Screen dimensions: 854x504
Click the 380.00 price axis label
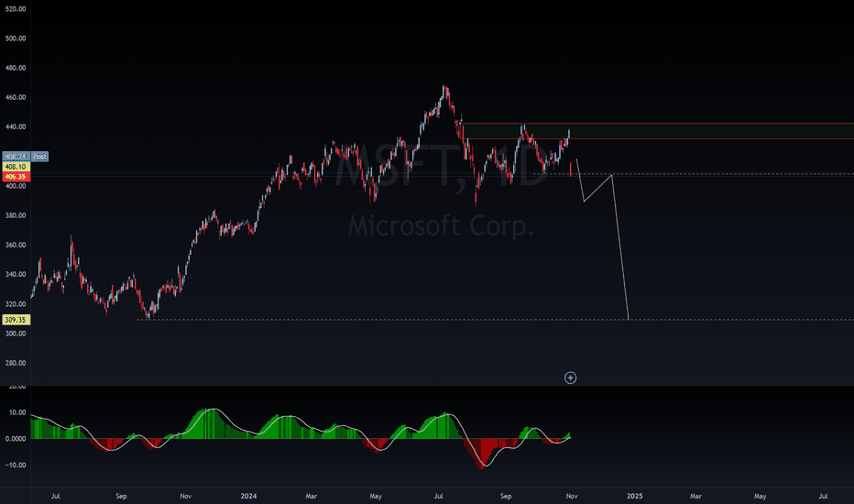point(16,215)
